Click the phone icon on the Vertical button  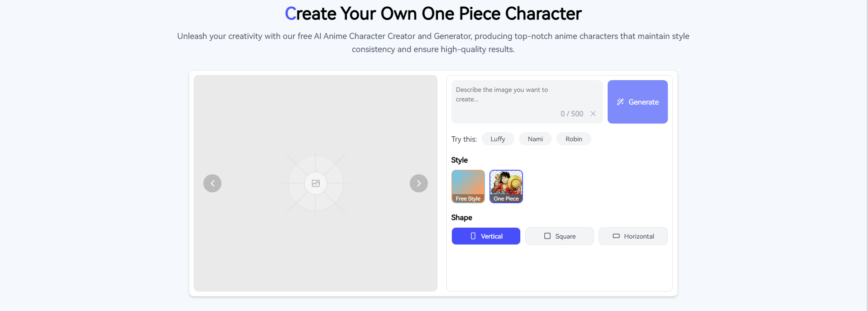[x=473, y=236]
